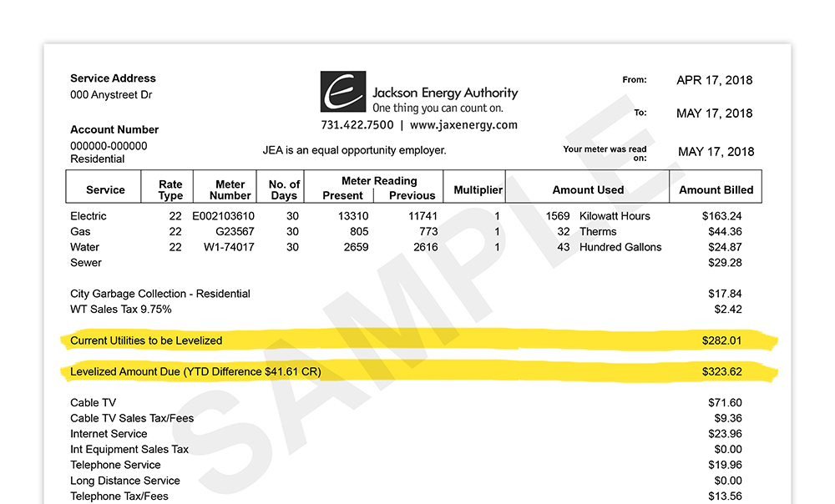The width and height of the screenshot is (835, 504).
Task: Click the Cable TV charge $71.60
Action: 725,403
